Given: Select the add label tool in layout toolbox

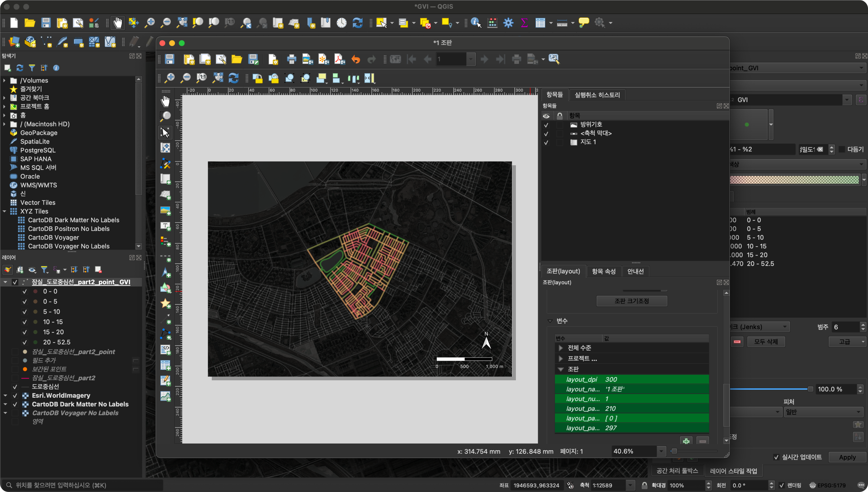Looking at the screenshot, I should (165, 226).
